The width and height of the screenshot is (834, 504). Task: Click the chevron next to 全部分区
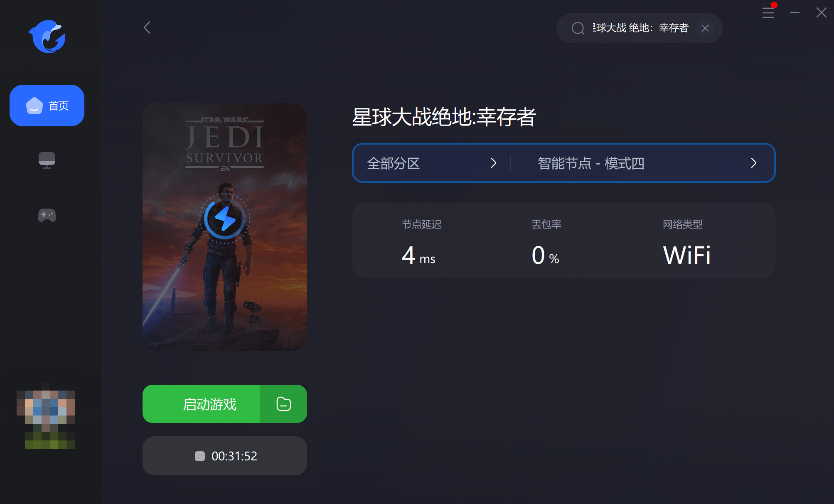pos(494,163)
